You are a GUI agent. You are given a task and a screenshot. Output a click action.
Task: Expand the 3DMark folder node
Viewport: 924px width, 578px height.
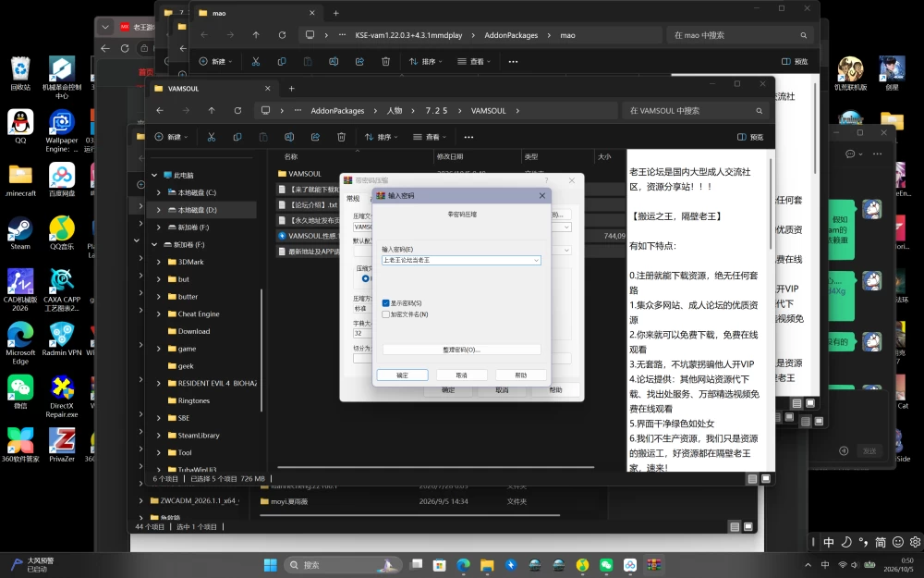click(159, 262)
